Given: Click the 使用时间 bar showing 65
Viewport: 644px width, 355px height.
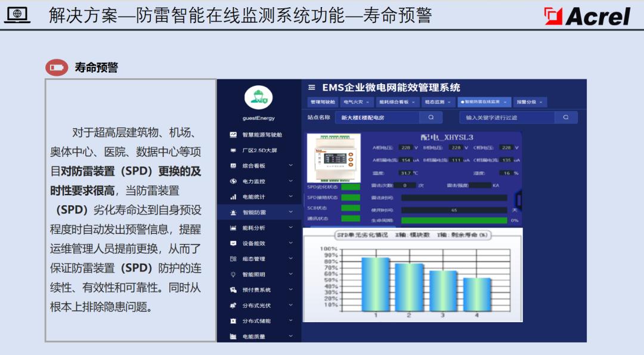Looking at the screenshot, I should 454,210.
